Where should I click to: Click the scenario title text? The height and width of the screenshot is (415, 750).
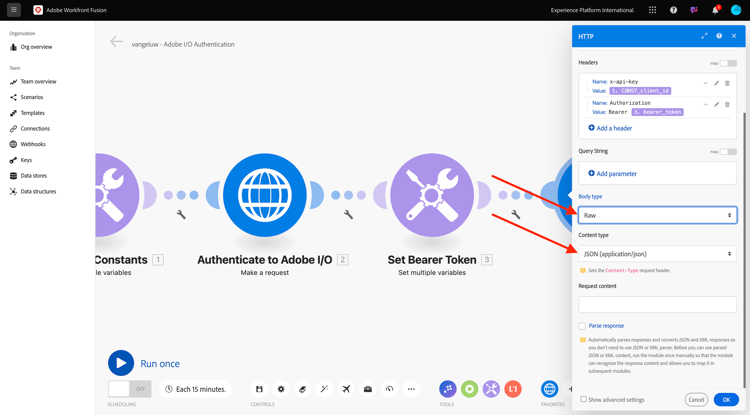[x=183, y=44]
